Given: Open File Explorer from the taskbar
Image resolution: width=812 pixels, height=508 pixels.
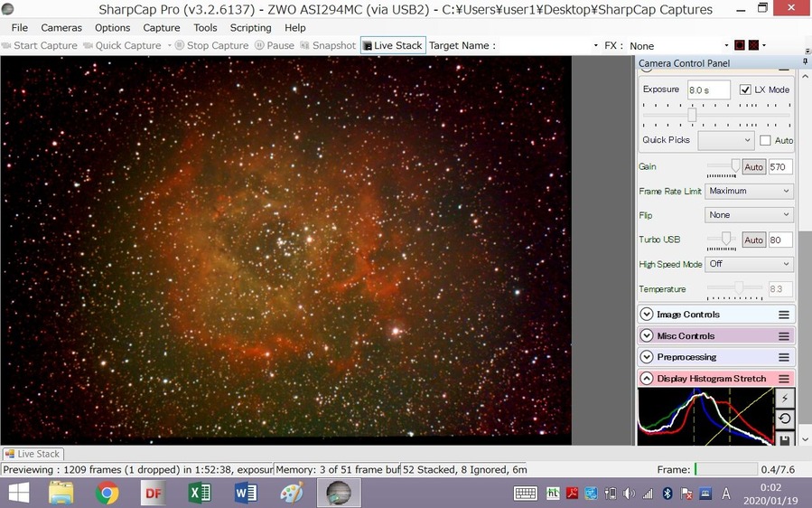Looking at the screenshot, I should click(x=61, y=493).
